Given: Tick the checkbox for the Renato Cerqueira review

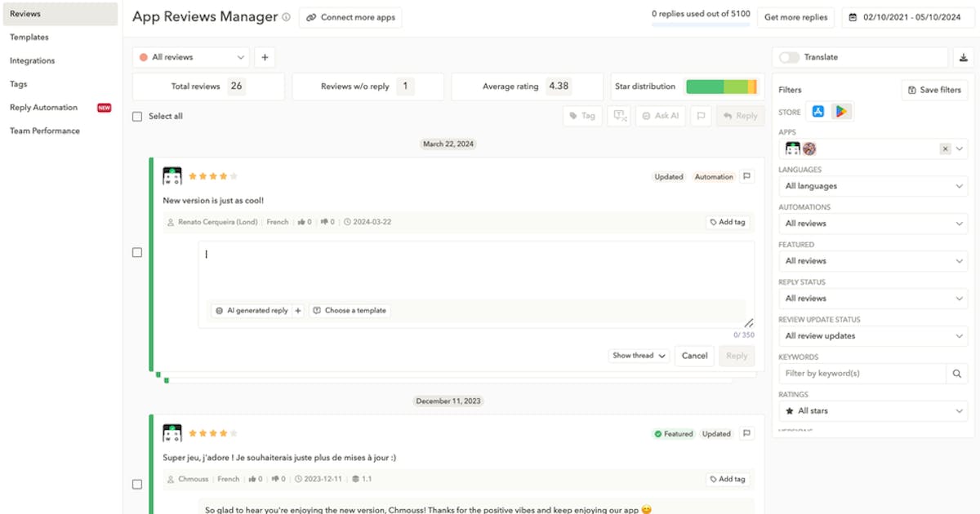Looking at the screenshot, I should tap(137, 253).
